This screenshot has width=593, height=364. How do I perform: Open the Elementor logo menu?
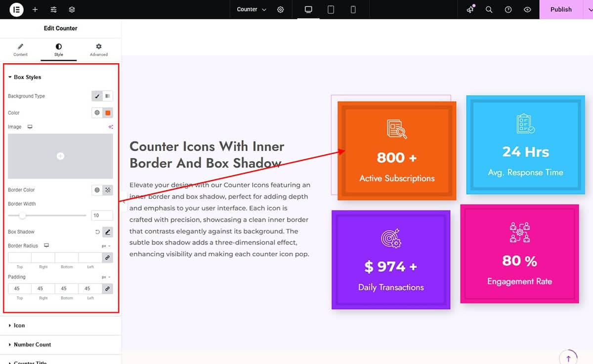coord(16,9)
